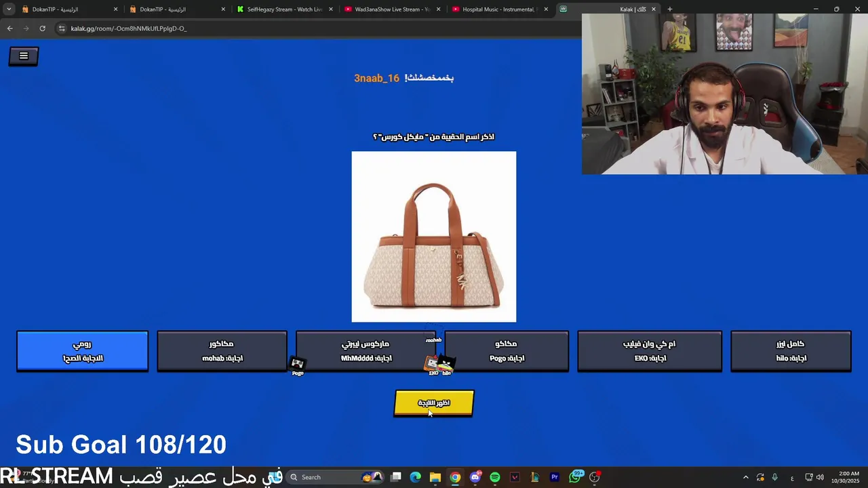Open the tab search dropdown
868x488 pixels.
(9, 9)
